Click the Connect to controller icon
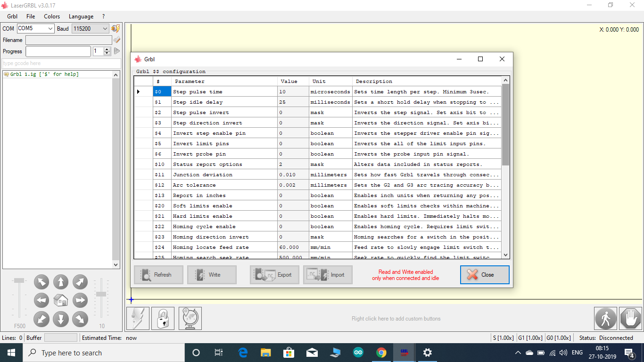 [x=115, y=28]
